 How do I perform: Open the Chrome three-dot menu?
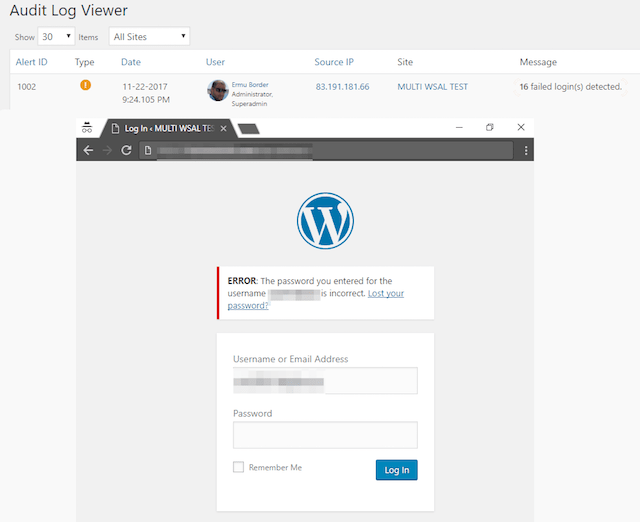tap(526, 150)
